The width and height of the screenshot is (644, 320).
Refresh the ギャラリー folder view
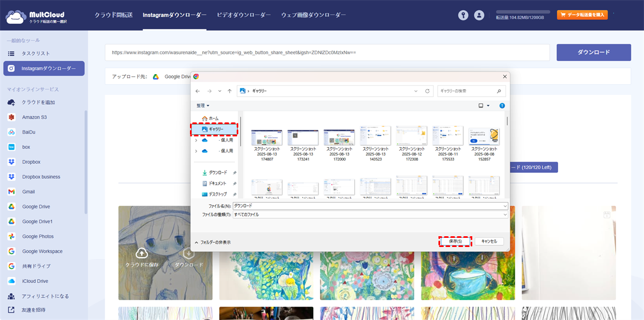[x=427, y=91]
